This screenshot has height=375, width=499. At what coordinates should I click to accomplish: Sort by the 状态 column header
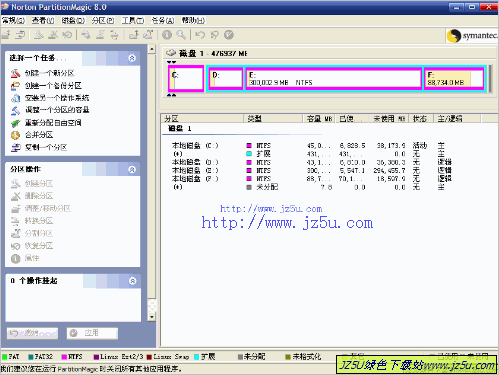click(421, 118)
